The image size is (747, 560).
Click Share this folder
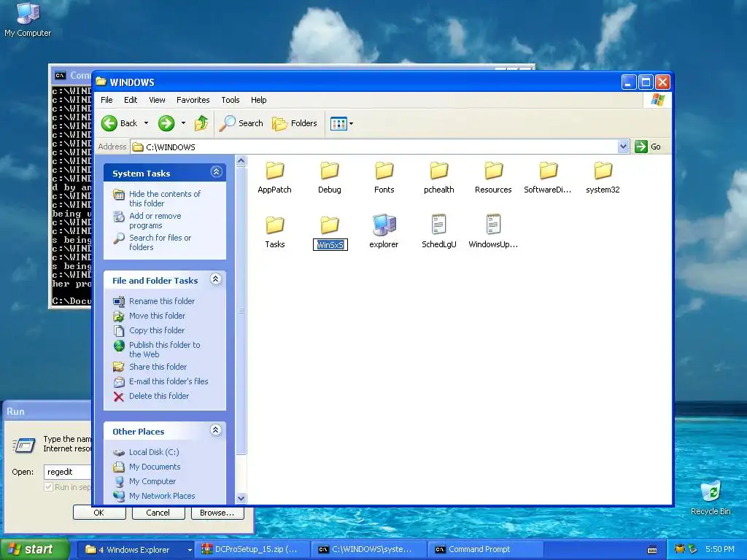click(x=158, y=367)
